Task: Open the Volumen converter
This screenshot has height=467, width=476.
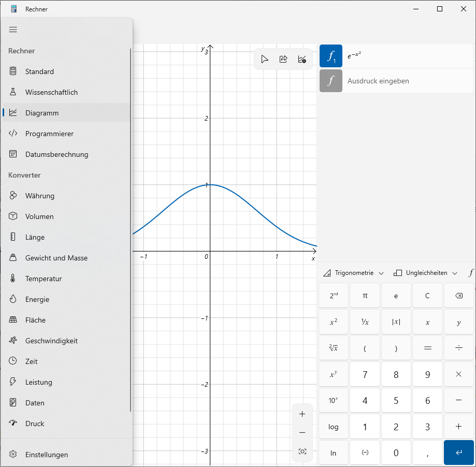Action: [x=66, y=216]
